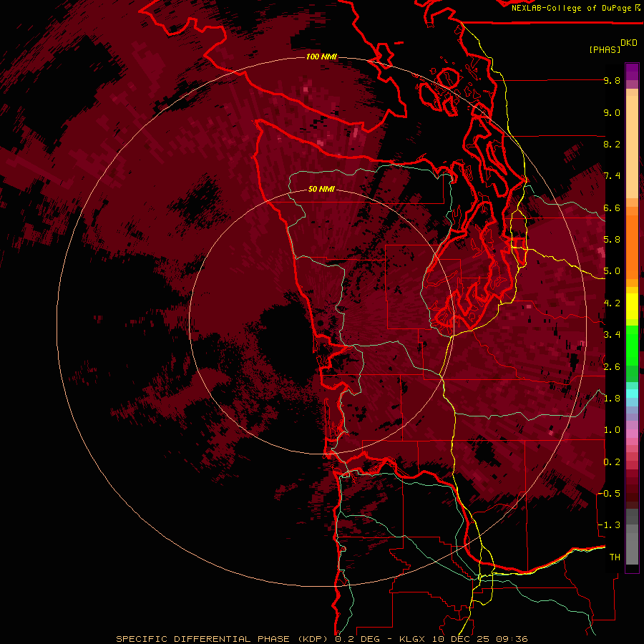Select the 2.6 scale value

pyautogui.click(x=612, y=367)
